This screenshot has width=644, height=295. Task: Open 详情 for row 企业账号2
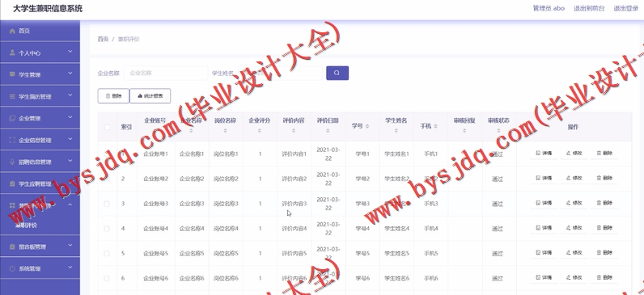coord(544,178)
